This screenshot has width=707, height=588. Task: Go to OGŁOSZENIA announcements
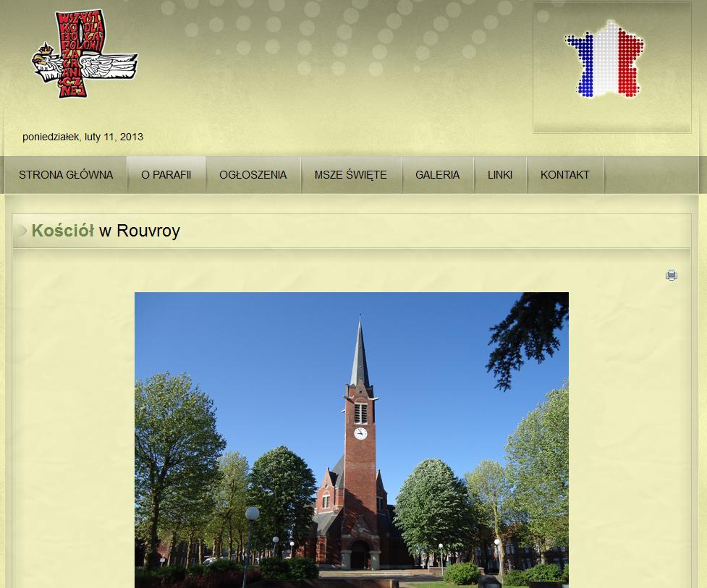pos(253,175)
